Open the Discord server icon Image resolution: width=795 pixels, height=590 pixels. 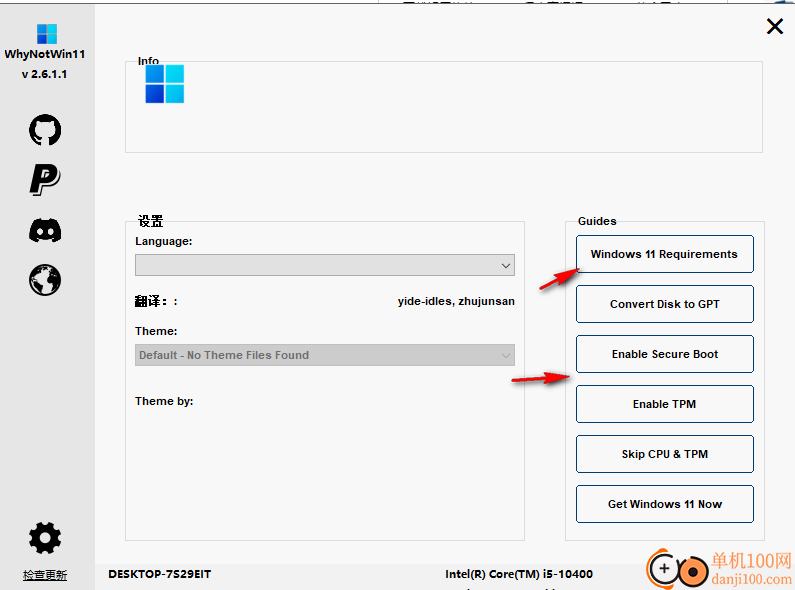pos(45,231)
